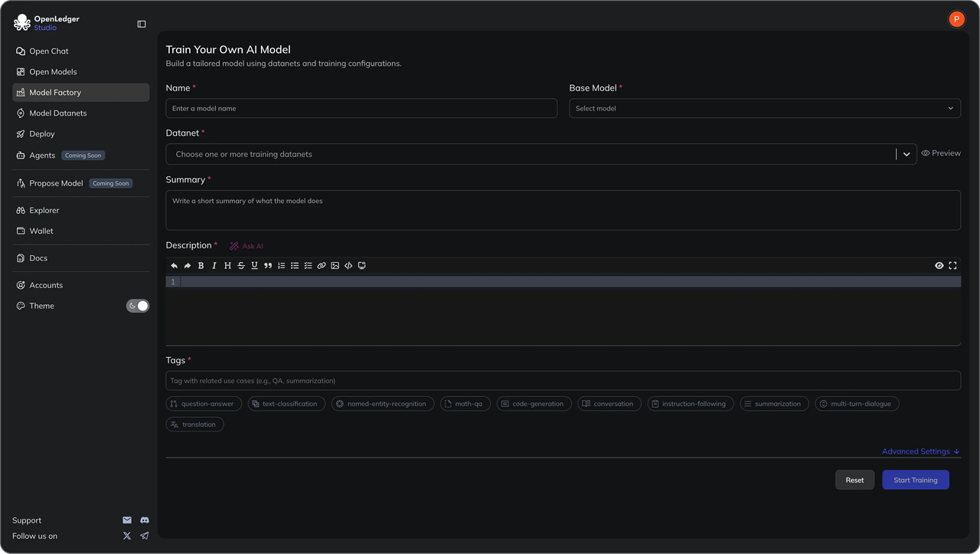Open the Explorer page
The height and width of the screenshot is (554, 980).
pyautogui.click(x=44, y=210)
